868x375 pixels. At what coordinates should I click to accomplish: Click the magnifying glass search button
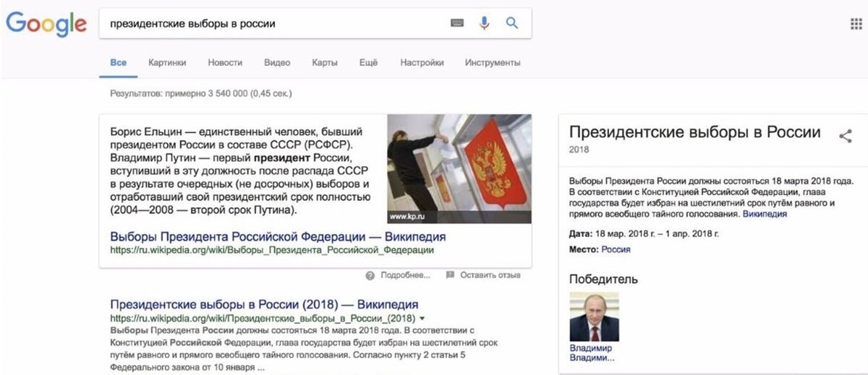(512, 23)
